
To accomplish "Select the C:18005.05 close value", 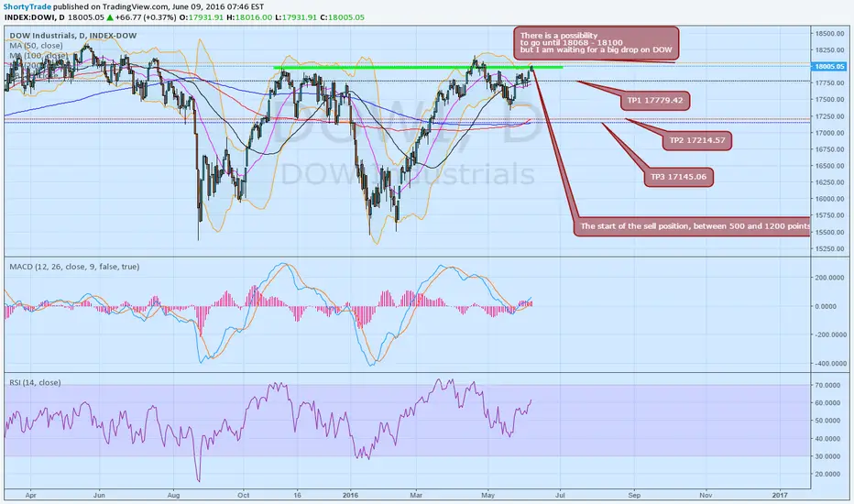I will [x=342, y=17].
